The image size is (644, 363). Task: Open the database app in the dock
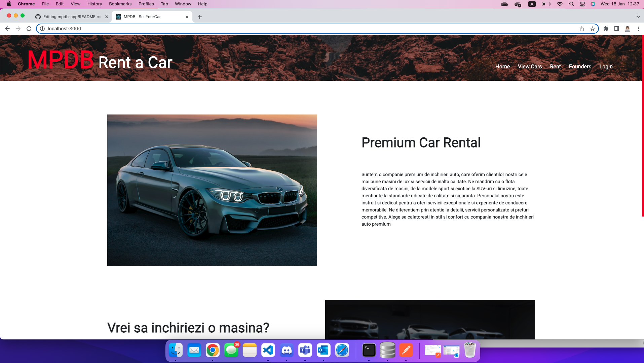387,351
